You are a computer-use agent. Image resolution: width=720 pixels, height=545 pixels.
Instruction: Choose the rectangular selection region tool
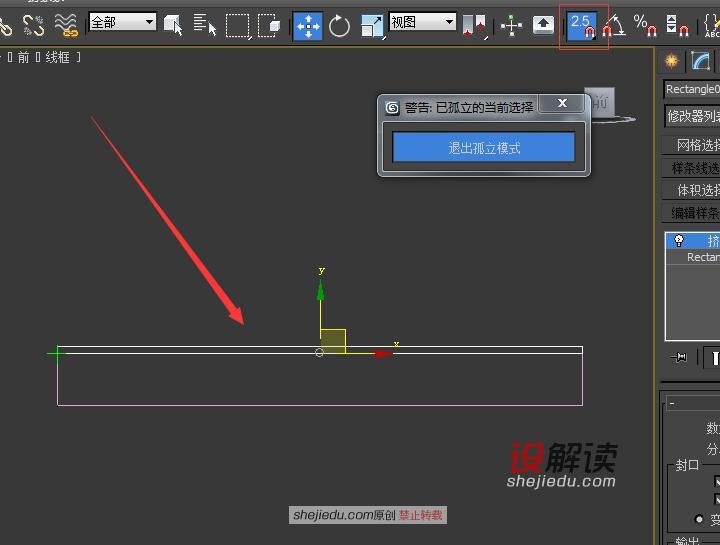coord(237,26)
